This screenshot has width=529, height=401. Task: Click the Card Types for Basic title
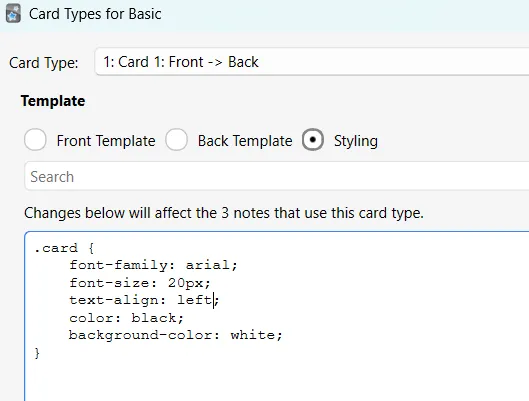[x=95, y=14]
